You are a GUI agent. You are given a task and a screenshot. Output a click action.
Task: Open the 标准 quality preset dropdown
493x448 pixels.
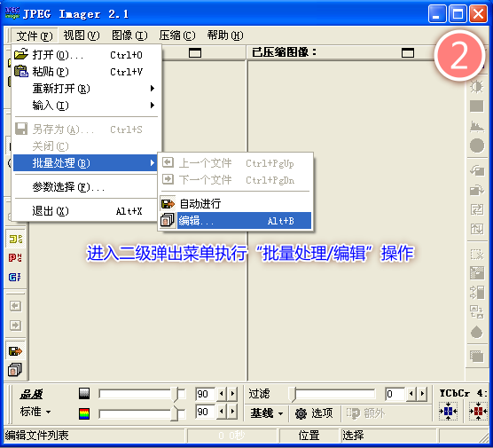pyautogui.click(x=35, y=412)
